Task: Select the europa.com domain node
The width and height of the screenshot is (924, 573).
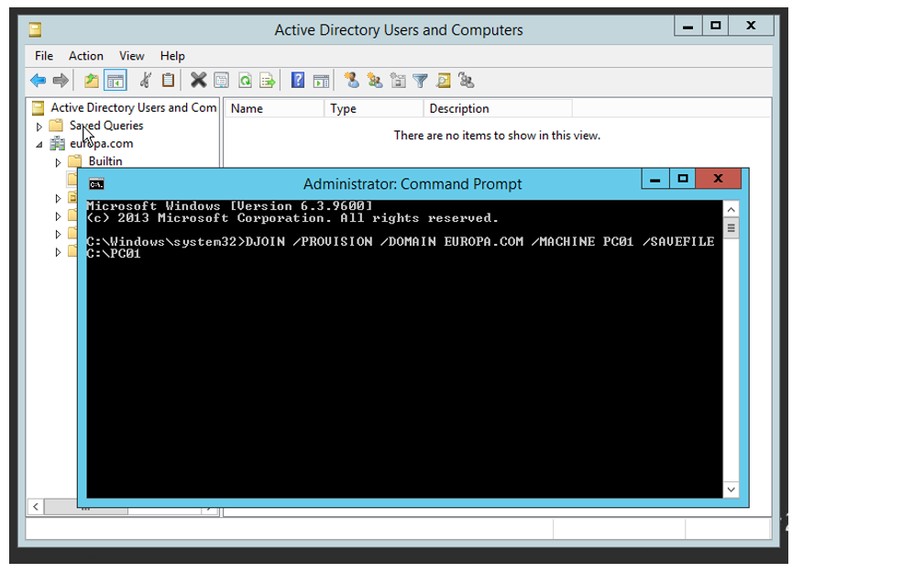Action: (x=102, y=143)
